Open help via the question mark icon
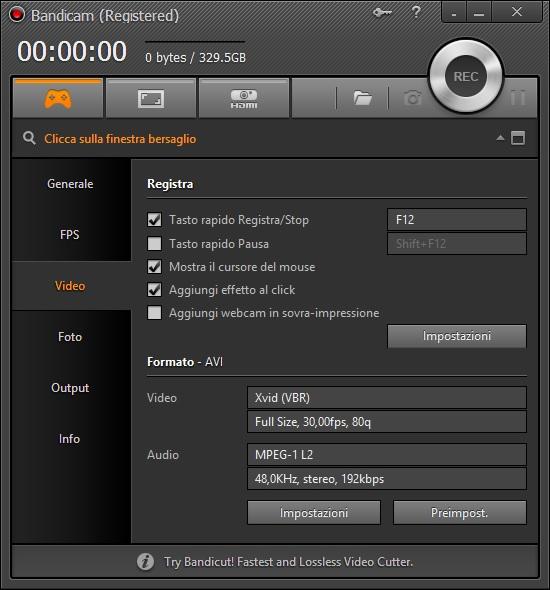Viewport: 550px width, 590px height. click(416, 12)
